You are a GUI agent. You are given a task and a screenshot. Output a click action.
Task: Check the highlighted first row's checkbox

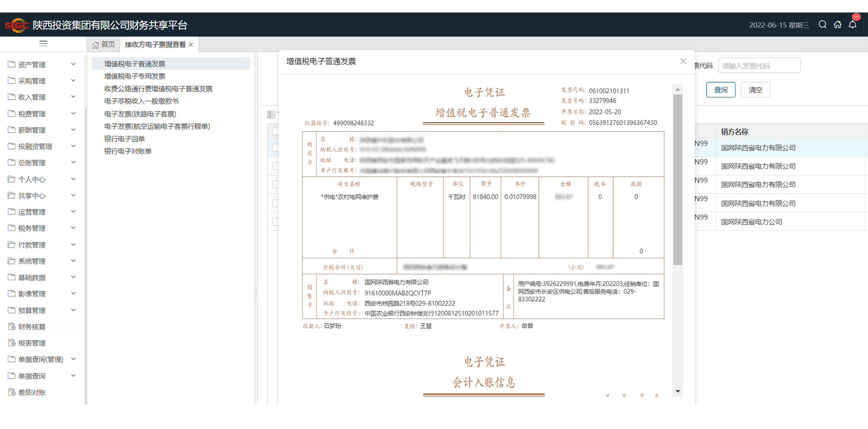275,148
